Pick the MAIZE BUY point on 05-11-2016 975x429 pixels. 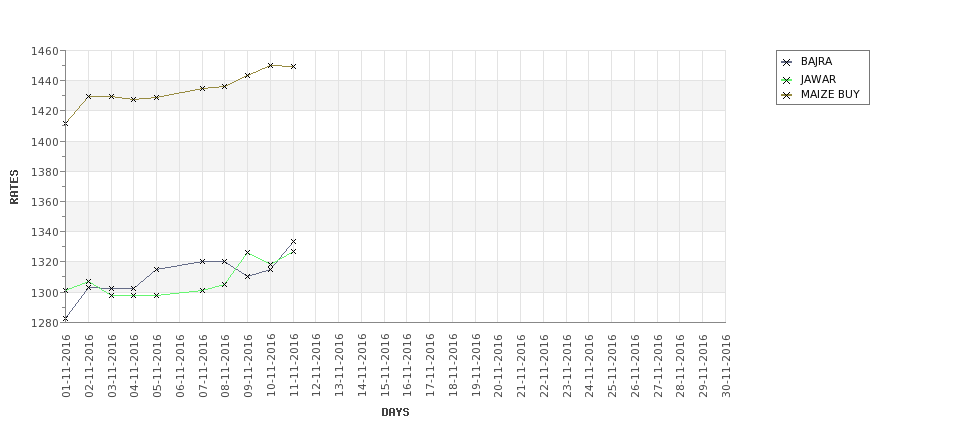(x=157, y=98)
